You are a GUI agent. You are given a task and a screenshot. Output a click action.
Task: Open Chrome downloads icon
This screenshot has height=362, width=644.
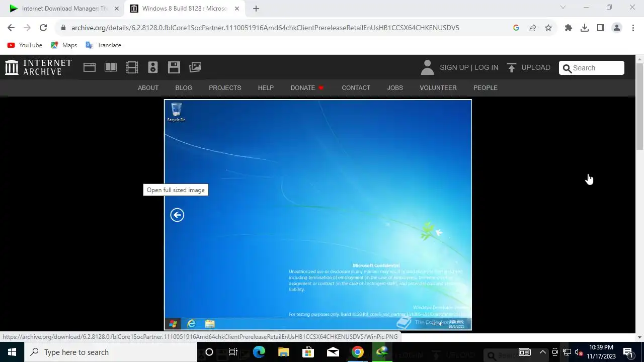[x=585, y=28]
